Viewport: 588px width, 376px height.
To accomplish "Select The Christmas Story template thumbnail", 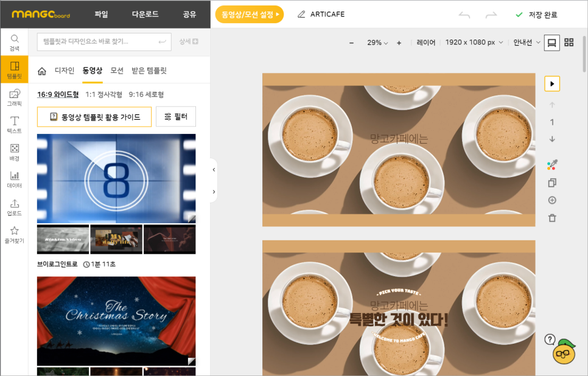I will [116, 321].
